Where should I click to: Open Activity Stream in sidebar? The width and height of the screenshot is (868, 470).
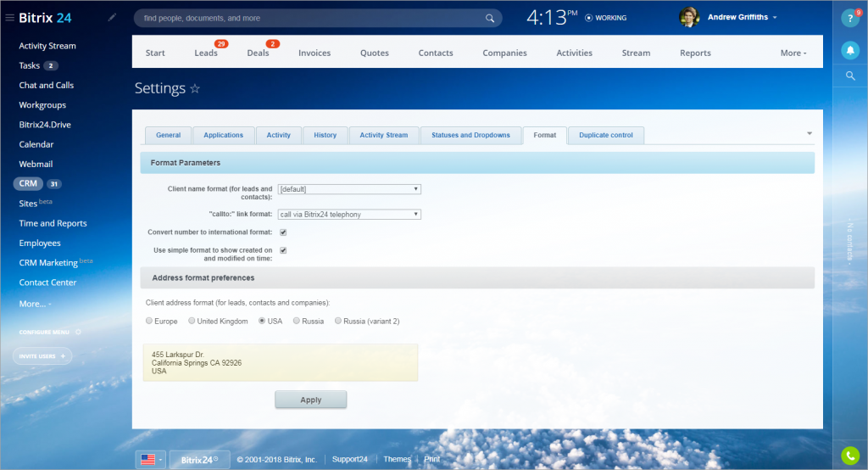click(x=47, y=46)
